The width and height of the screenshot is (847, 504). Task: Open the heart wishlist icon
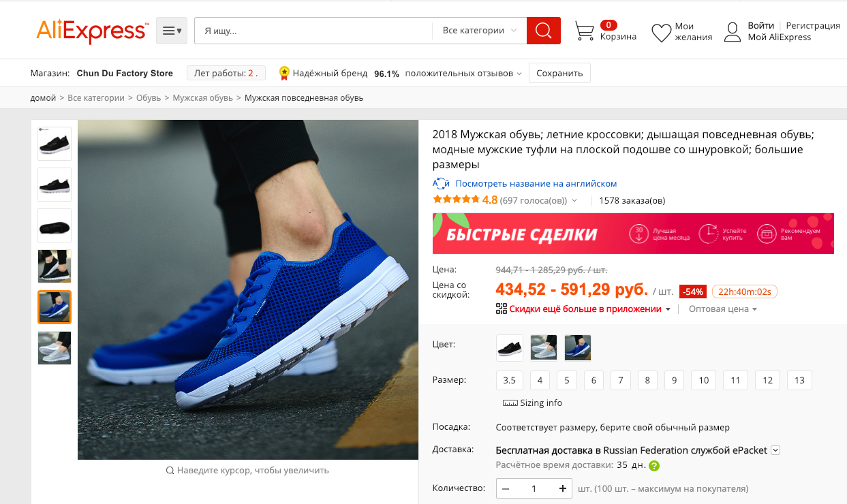[x=662, y=33]
